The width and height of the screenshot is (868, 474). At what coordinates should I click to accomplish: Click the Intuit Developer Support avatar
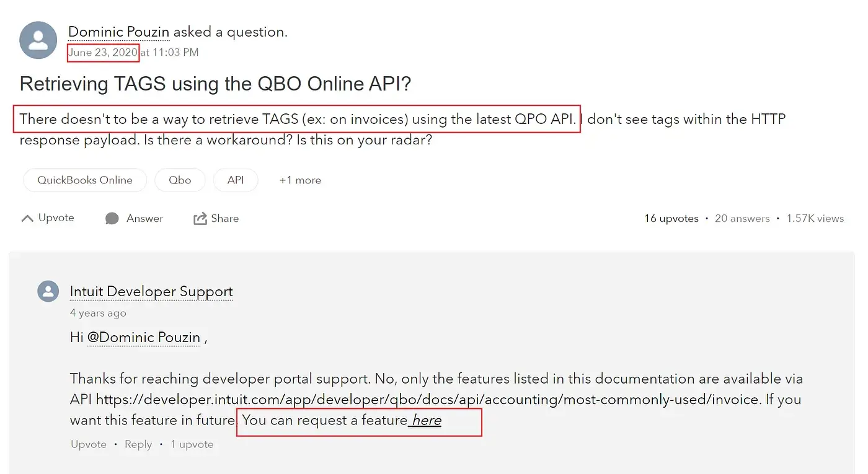(x=48, y=291)
